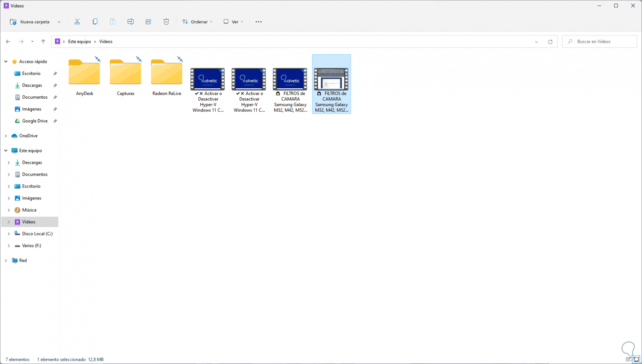Viewport: 642px width, 364px height.
Task: Open the three-dots more options menu
Action: tap(259, 22)
